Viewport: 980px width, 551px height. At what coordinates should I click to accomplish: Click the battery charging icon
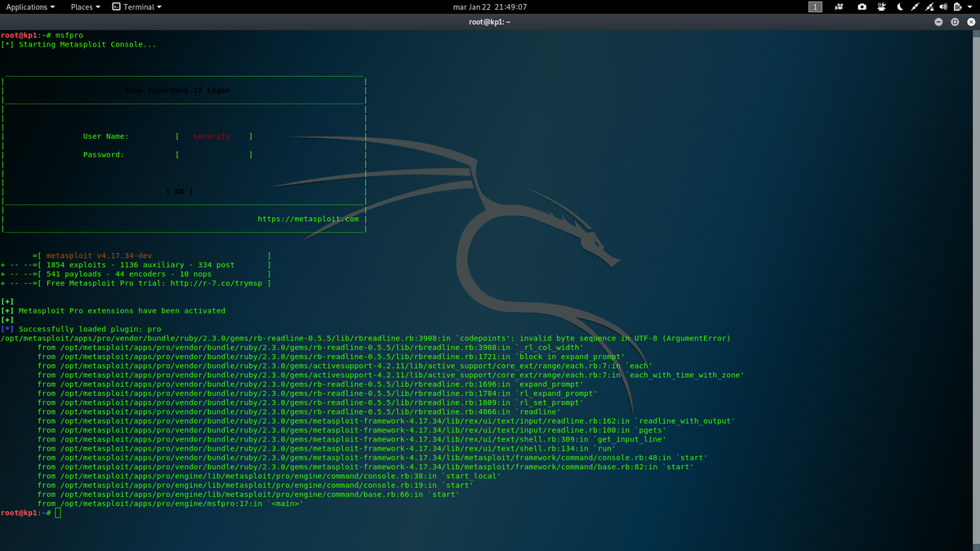pyautogui.click(x=957, y=7)
